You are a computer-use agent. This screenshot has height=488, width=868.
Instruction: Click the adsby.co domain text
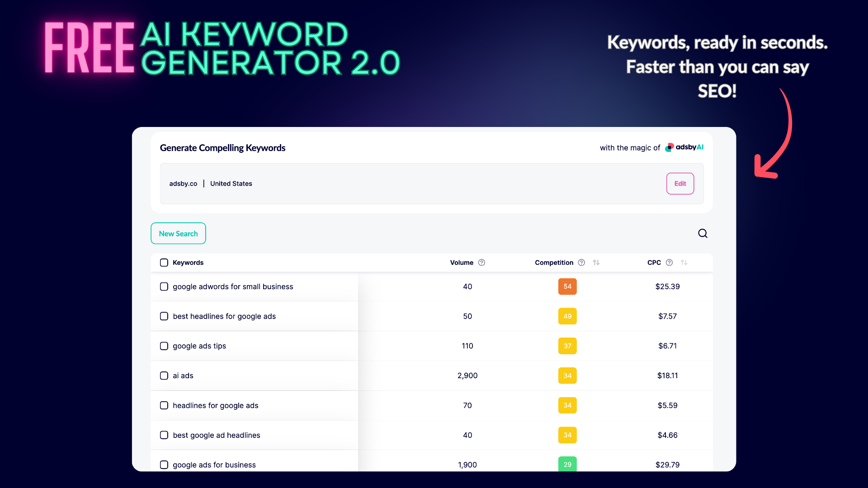pyautogui.click(x=183, y=183)
